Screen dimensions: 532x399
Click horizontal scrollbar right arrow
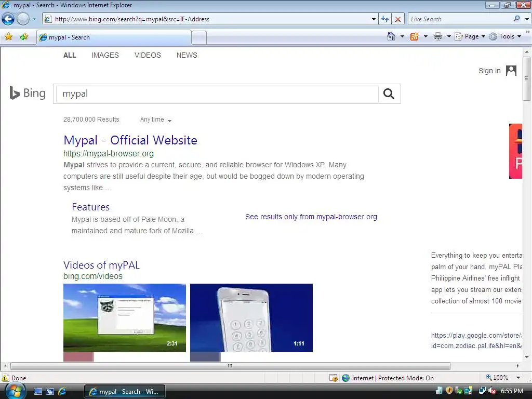click(x=518, y=366)
